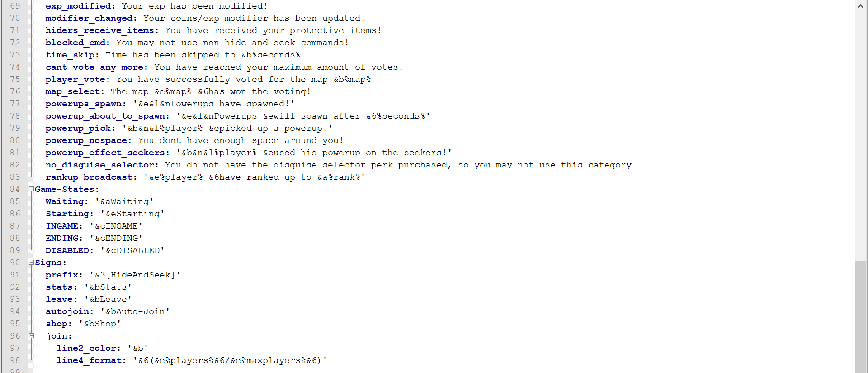Click line number 77 in the margin

pyautogui.click(x=15, y=104)
